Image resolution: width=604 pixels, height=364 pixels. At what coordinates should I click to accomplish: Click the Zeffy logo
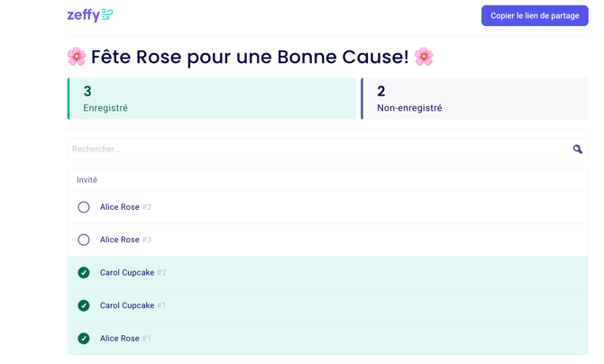pyautogui.click(x=90, y=15)
